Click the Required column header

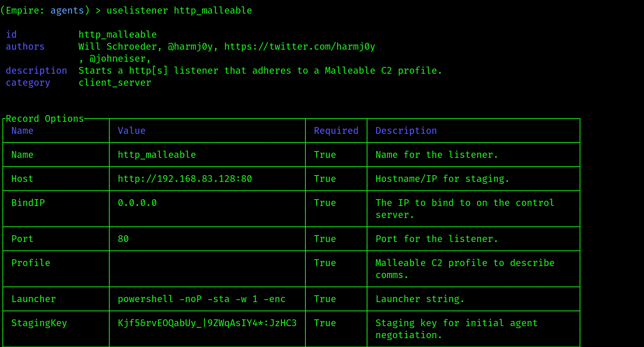(x=336, y=131)
